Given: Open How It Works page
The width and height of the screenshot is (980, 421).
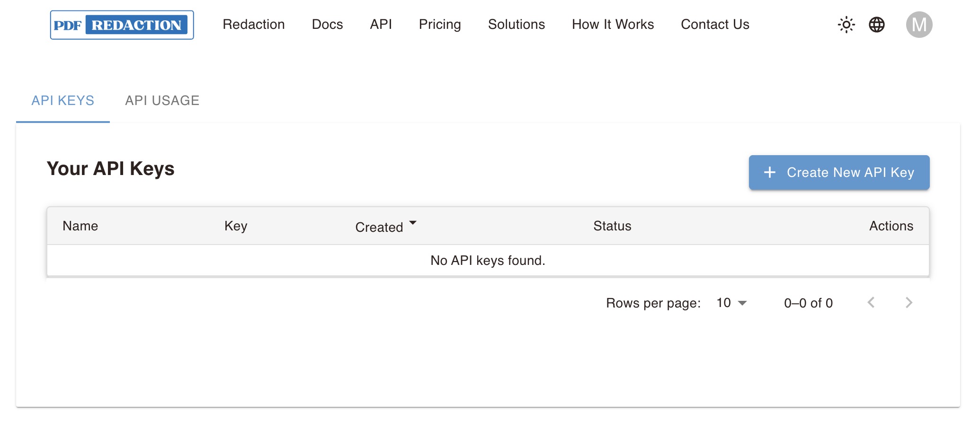Looking at the screenshot, I should (x=613, y=25).
